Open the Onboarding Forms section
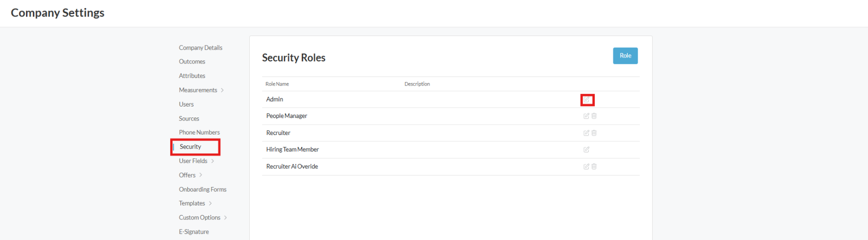 (x=202, y=189)
